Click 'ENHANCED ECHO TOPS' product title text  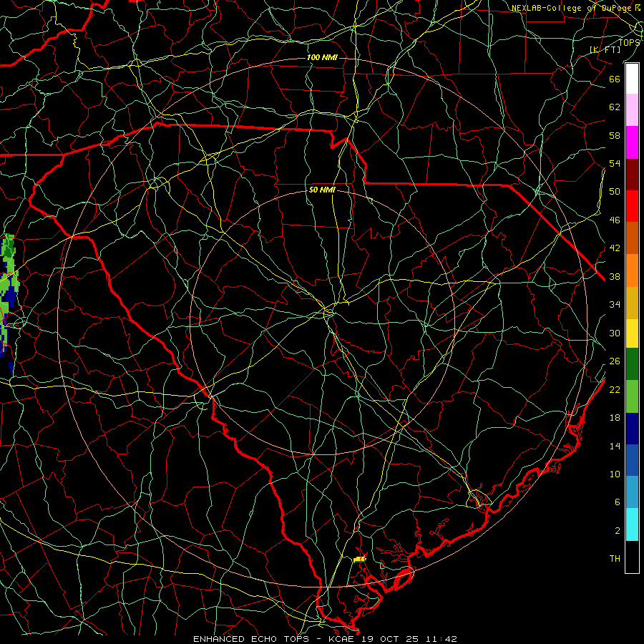250,639
